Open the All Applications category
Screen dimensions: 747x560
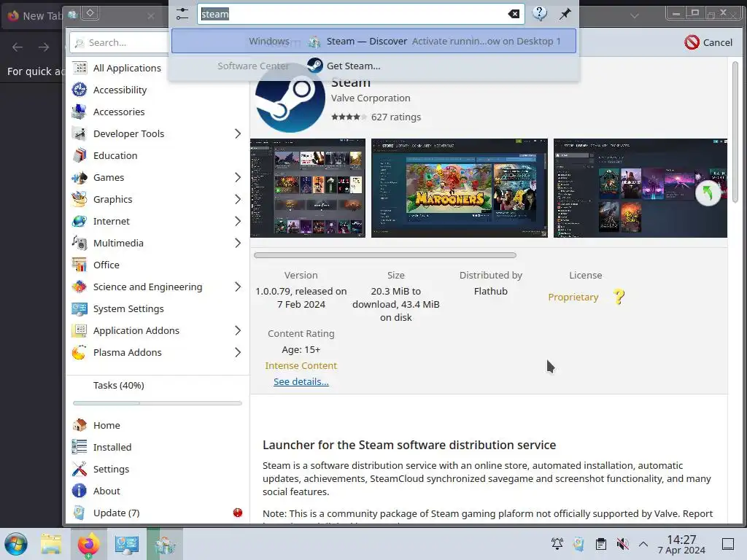pyautogui.click(x=158, y=68)
